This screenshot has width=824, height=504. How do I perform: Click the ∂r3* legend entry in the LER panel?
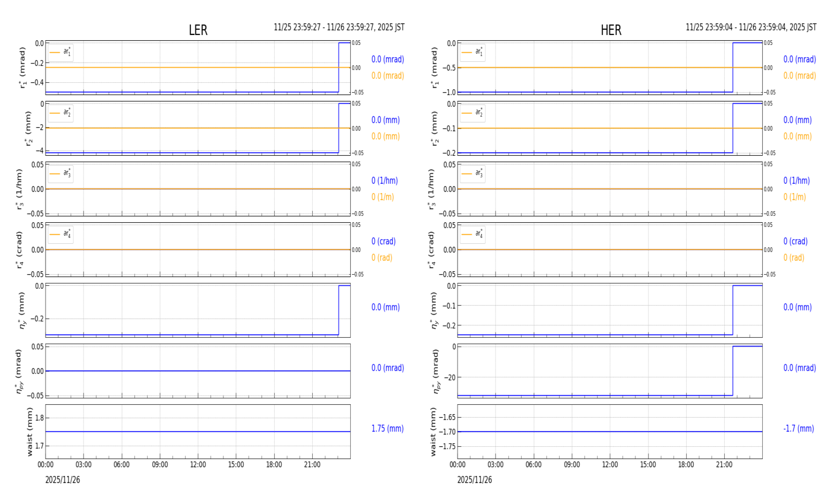point(61,174)
